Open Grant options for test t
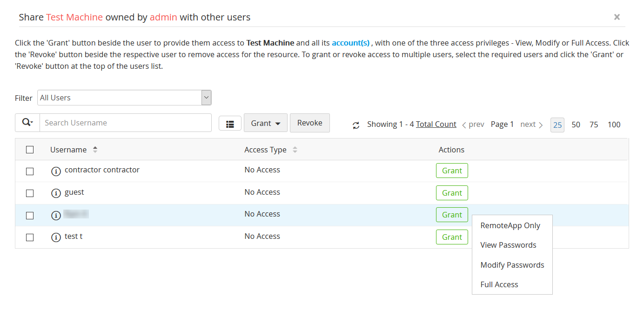644x316 pixels. point(452,237)
